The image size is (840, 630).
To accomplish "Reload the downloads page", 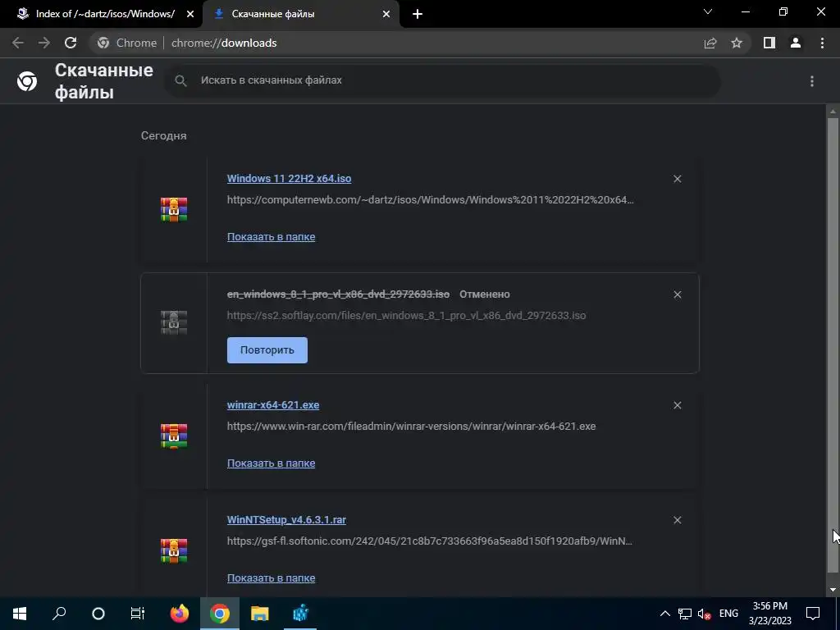I will pos(71,43).
